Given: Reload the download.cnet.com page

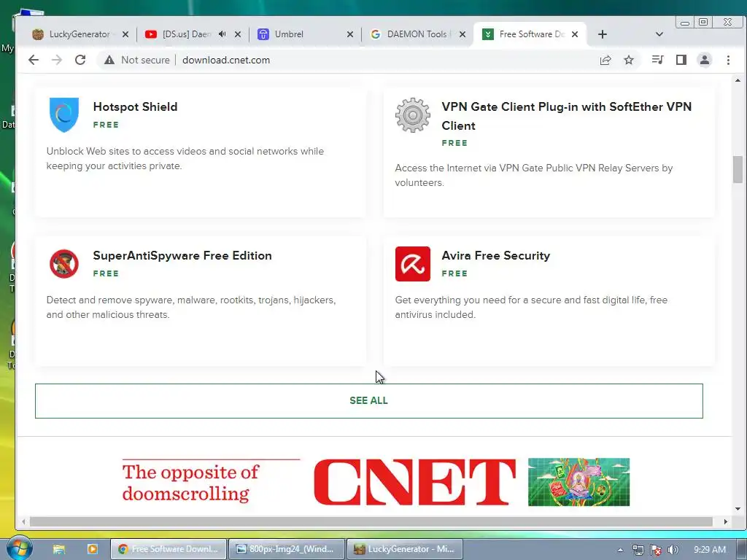Looking at the screenshot, I should pos(80,60).
